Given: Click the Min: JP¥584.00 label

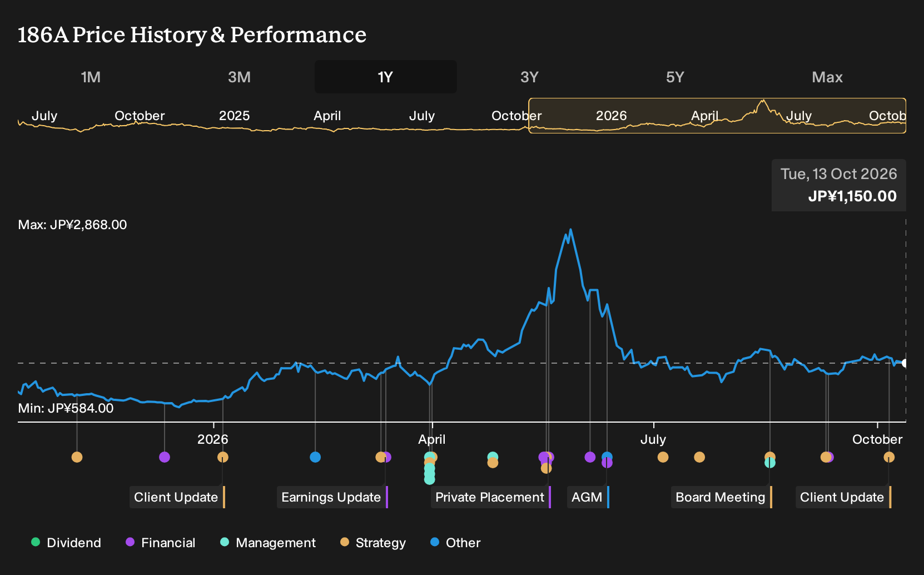Looking at the screenshot, I should 66,408.
